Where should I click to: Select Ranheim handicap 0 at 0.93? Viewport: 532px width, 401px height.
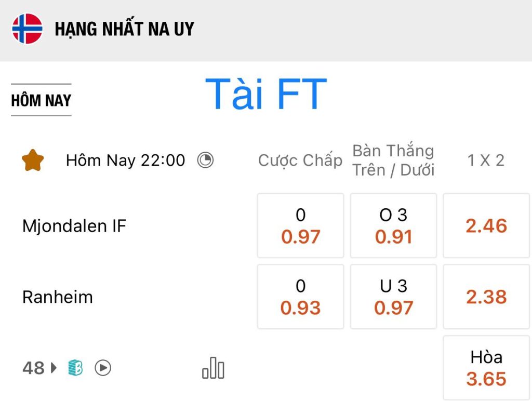[x=301, y=297]
